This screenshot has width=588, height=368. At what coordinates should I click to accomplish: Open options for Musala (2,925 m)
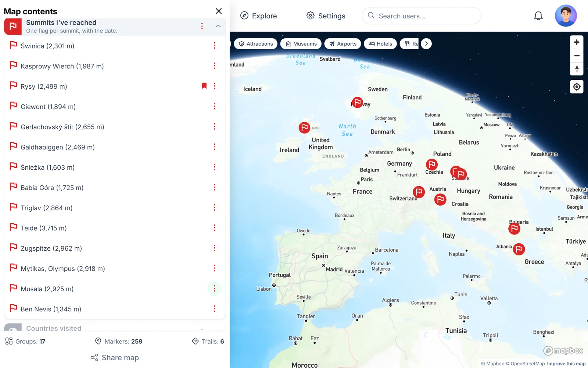215,289
